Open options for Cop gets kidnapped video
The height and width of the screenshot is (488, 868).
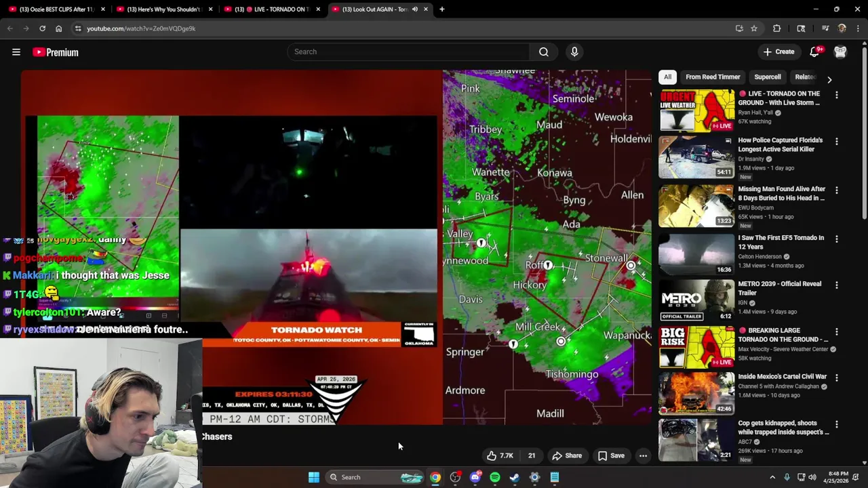(836, 424)
